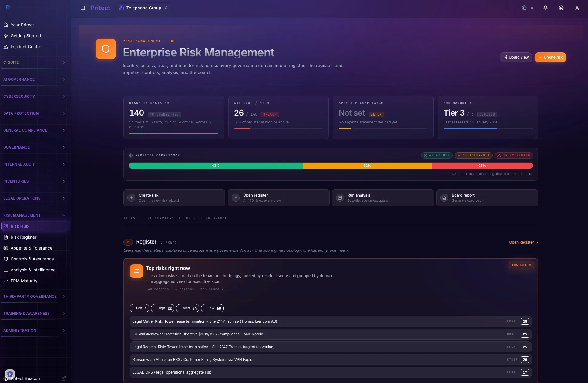Open EU Whistleblower Protection Directive risk row
The height and width of the screenshot is (383, 588).
[331, 334]
